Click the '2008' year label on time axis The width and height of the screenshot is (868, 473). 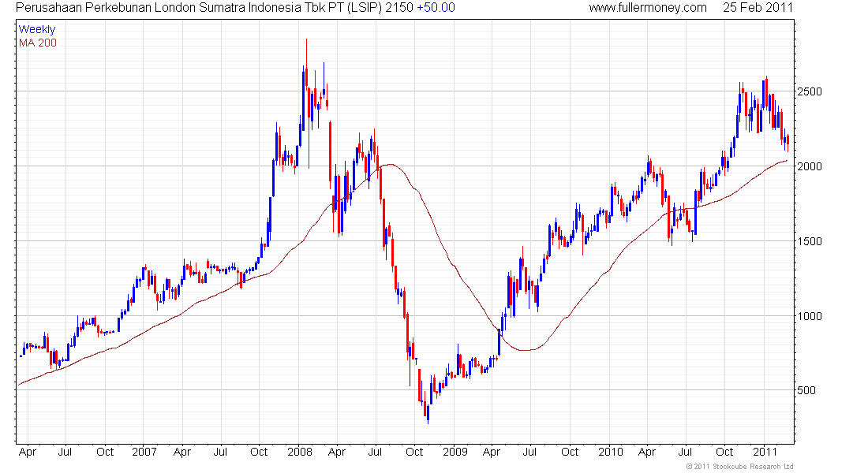coord(300,452)
